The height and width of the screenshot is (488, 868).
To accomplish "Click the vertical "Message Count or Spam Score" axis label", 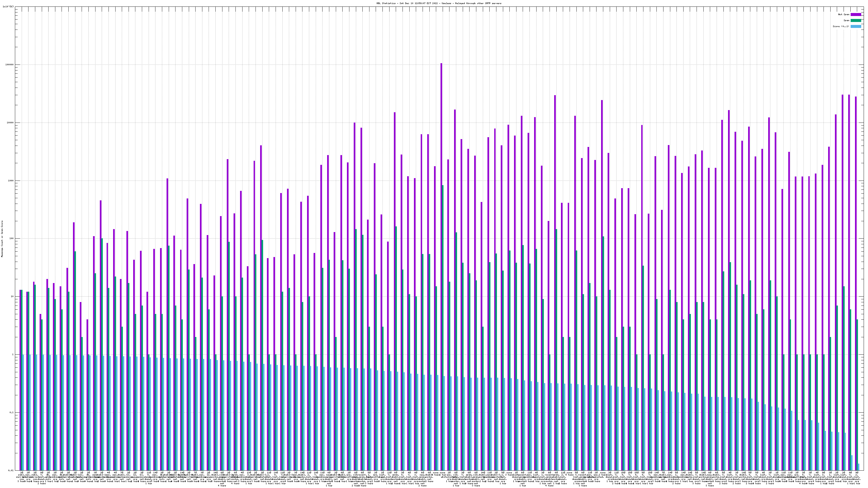I will point(2,239).
